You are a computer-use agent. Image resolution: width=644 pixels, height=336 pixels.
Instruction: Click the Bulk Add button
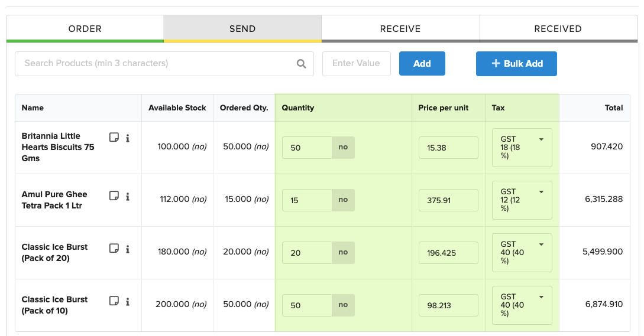tap(517, 64)
